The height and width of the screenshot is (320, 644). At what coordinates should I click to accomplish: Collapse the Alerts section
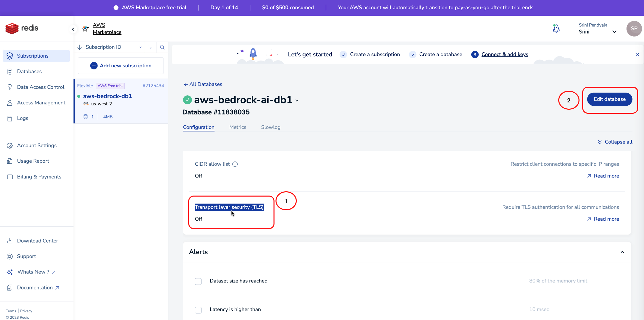tap(622, 252)
